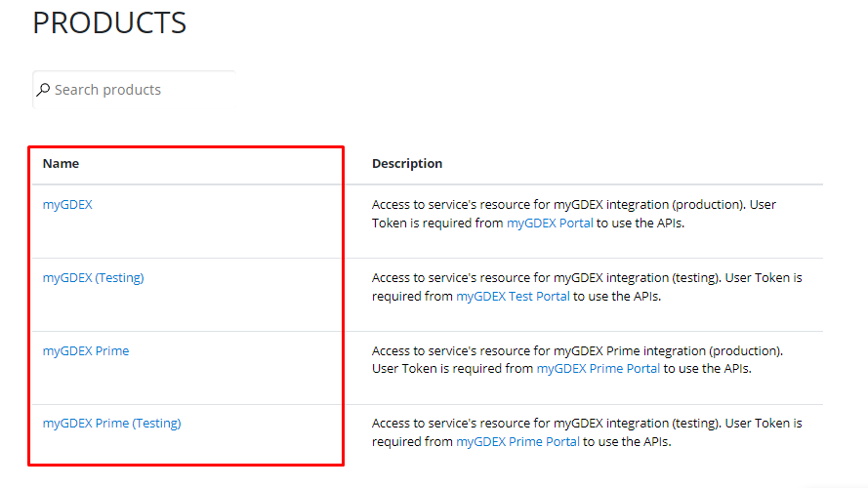Screen dimensions: 868x488
Task: Open the myGDEX product link
Action: [67, 205]
